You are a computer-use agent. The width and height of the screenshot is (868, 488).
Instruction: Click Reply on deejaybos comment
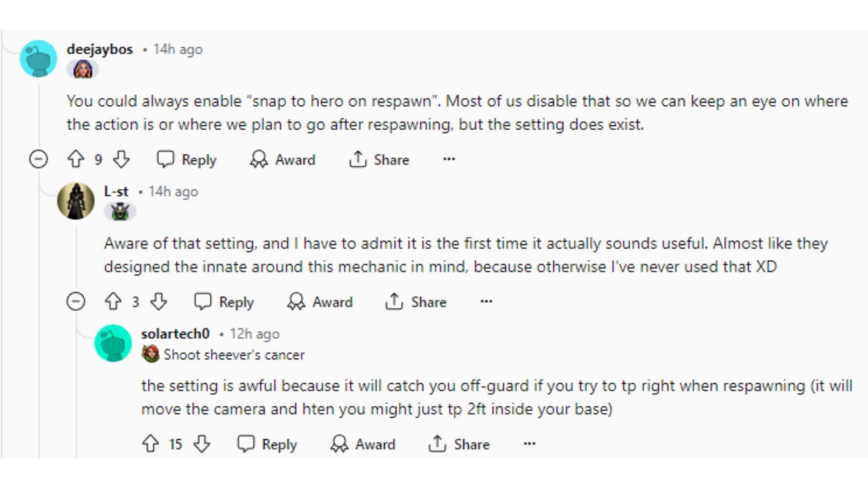click(189, 159)
